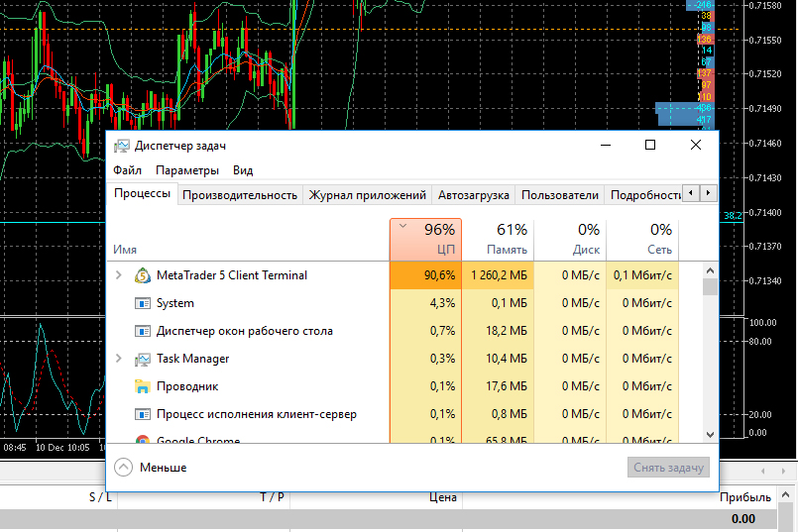Viewport: 798px width, 532px height.
Task: Click the 17,6 МБ memory cell
Action: click(507, 386)
